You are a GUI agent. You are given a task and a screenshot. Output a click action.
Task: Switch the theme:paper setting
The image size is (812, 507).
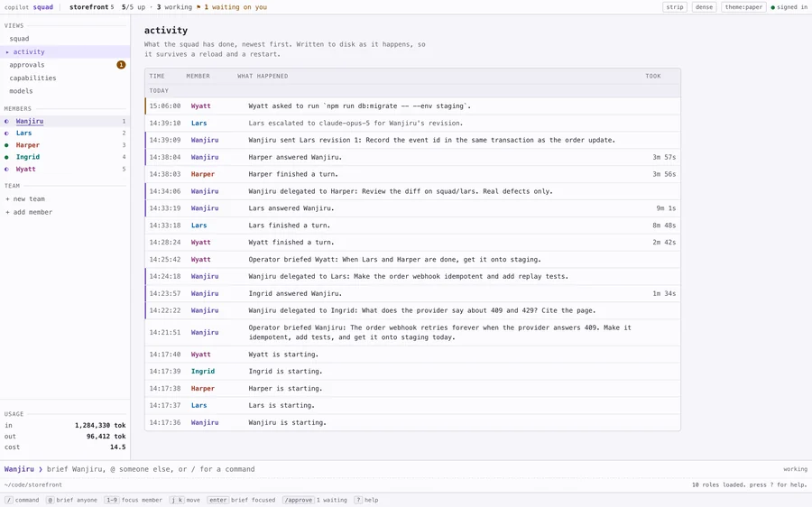(743, 7)
